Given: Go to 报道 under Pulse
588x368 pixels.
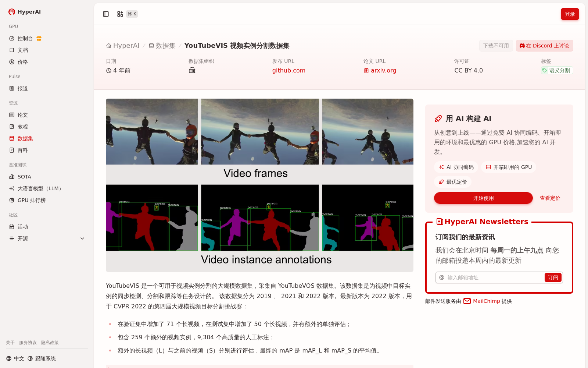Looking at the screenshot, I should 47,88.
